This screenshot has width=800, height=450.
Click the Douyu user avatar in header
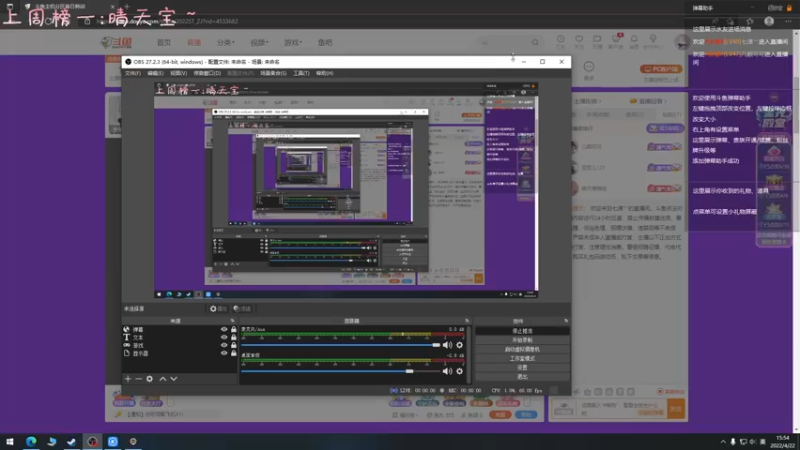click(x=682, y=42)
